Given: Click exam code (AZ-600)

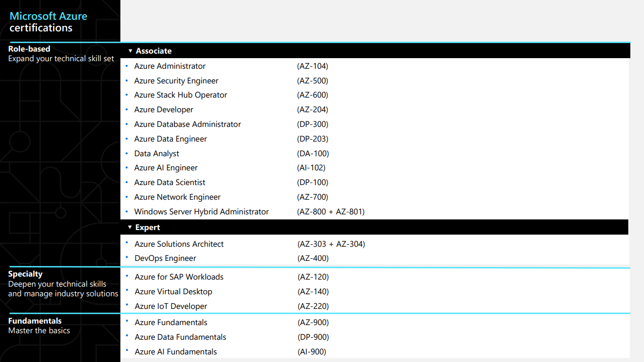Looking at the screenshot, I should (313, 95).
